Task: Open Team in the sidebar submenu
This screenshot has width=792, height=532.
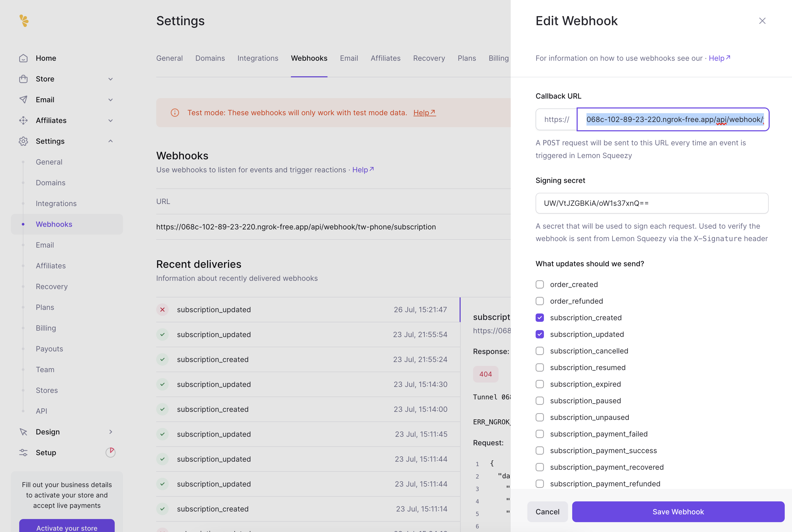Action: pos(45,370)
